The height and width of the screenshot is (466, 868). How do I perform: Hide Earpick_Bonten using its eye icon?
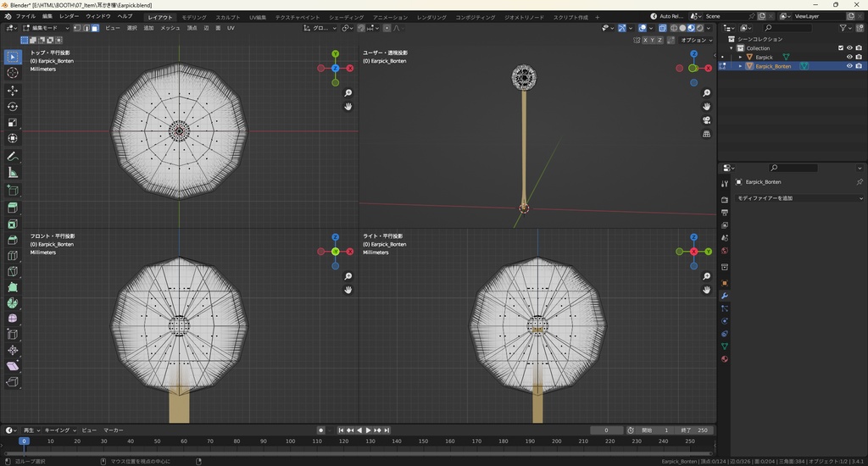[849, 66]
